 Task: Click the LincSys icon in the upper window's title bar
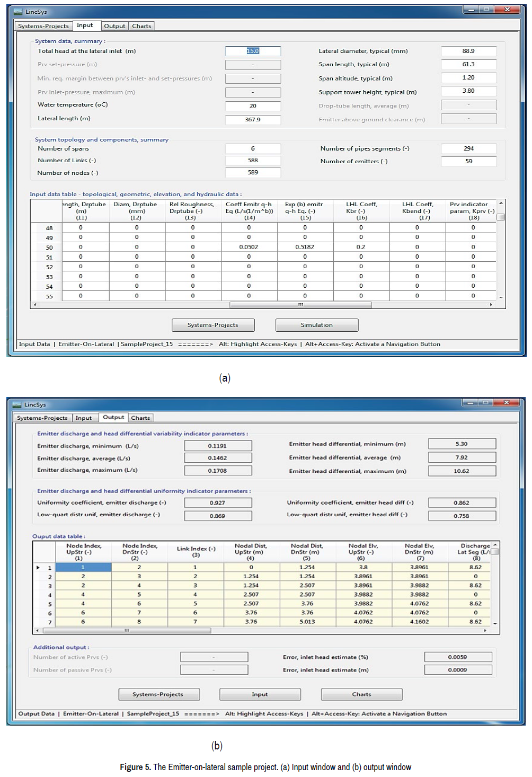pos(18,12)
